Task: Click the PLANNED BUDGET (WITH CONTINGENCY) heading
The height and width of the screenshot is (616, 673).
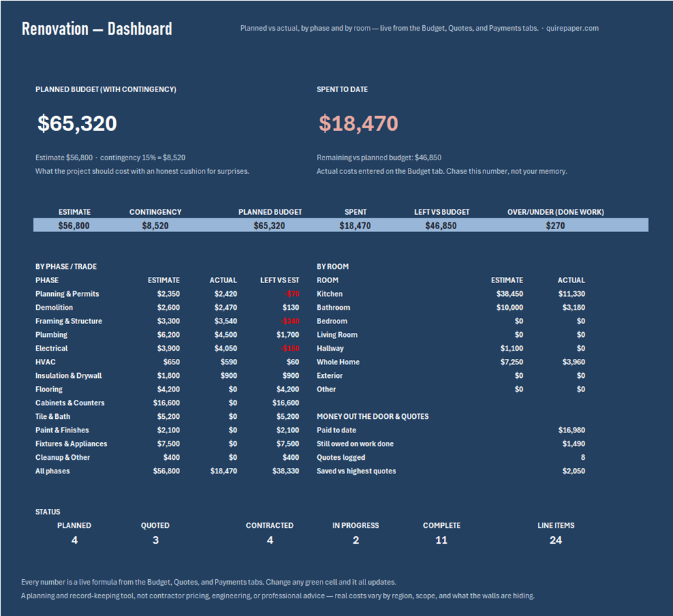Action: pyautogui.click(x=106, y=89)
